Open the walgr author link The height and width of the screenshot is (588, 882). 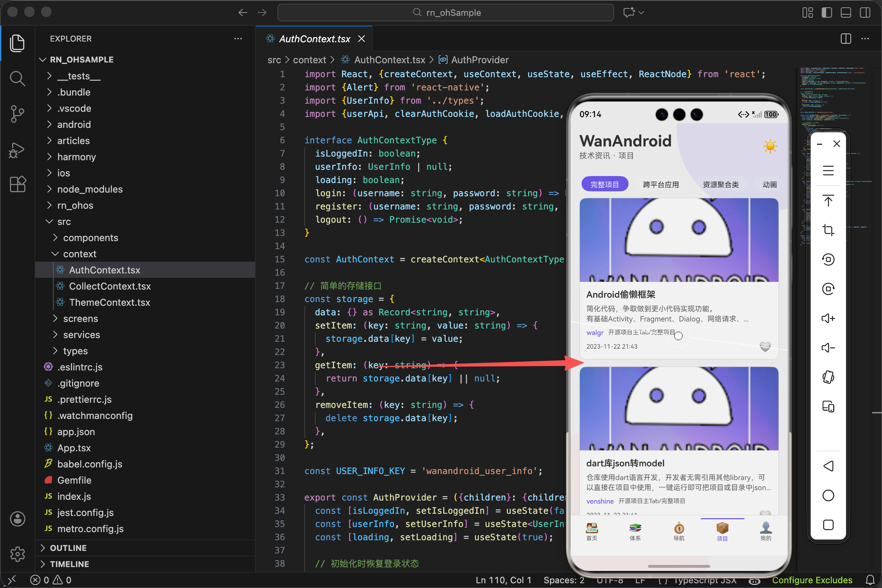pos(595,333)
